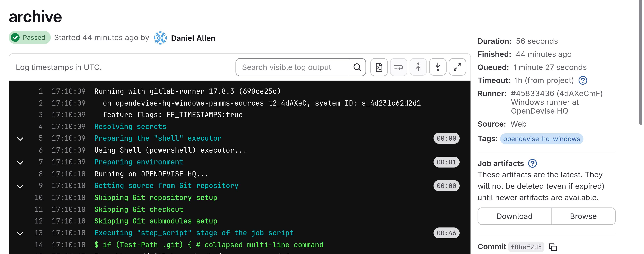Collapse the Preparing the "shell" executor section
Screen dimensions: 644x254
20,138
